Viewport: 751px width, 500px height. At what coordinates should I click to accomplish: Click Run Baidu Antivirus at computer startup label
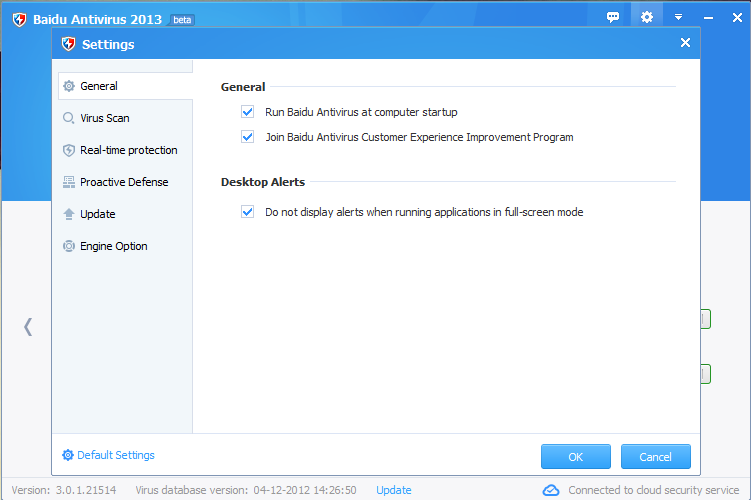pyautogui.click(x=361, y=112)
